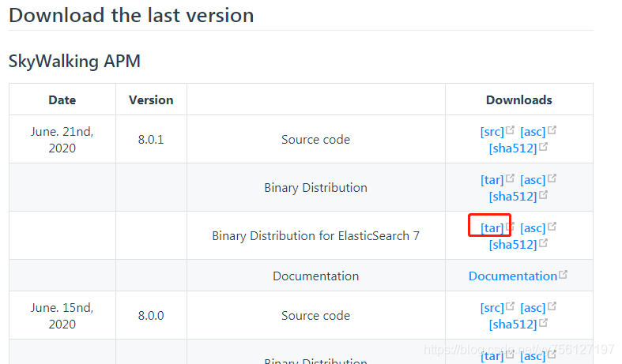Open the [sha512] link for 8.0.1 Source code
This screenshot has height=364, width=622.
512,148
